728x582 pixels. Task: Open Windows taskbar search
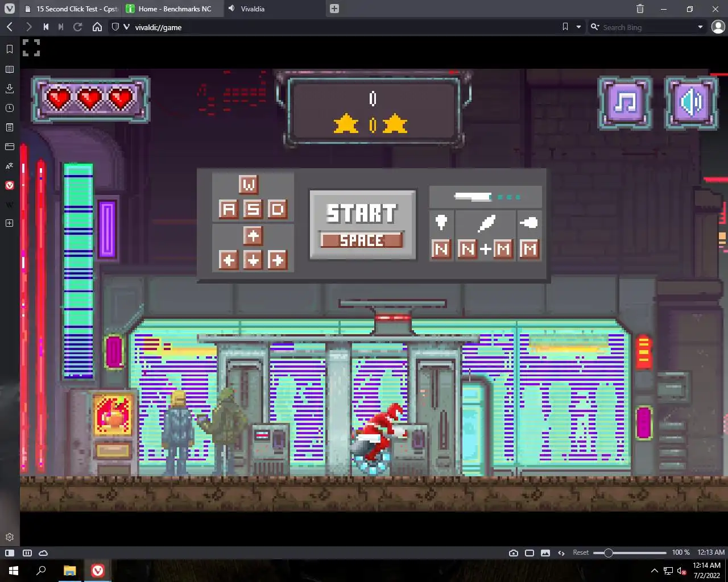coord(41,571)
